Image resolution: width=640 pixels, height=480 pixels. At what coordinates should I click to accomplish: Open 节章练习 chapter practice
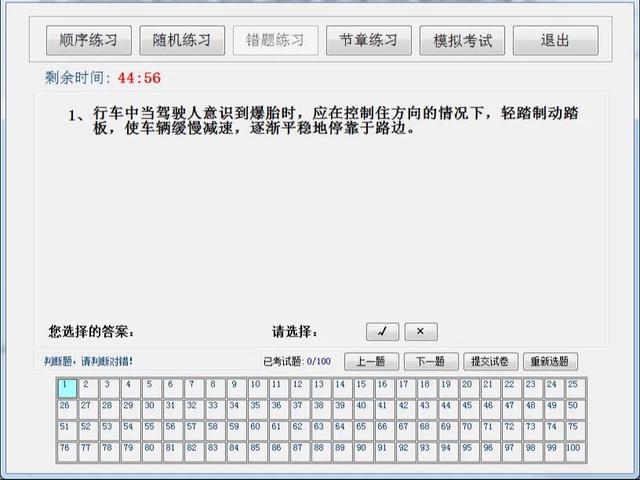369,40
